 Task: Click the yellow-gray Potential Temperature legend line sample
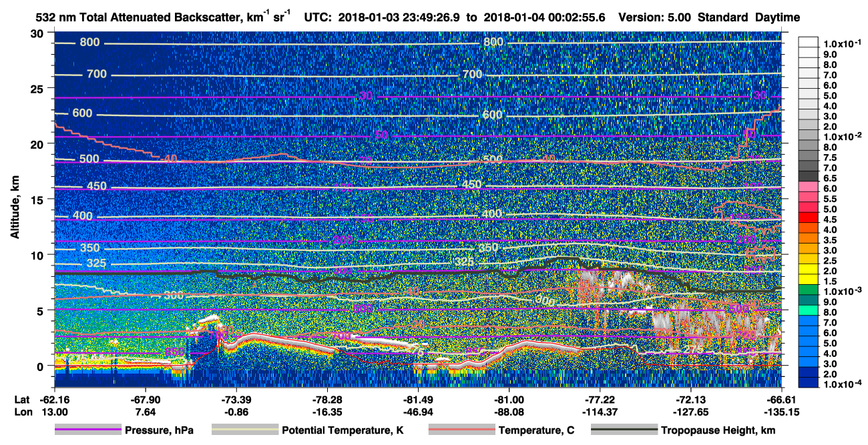tap(245, 430)
